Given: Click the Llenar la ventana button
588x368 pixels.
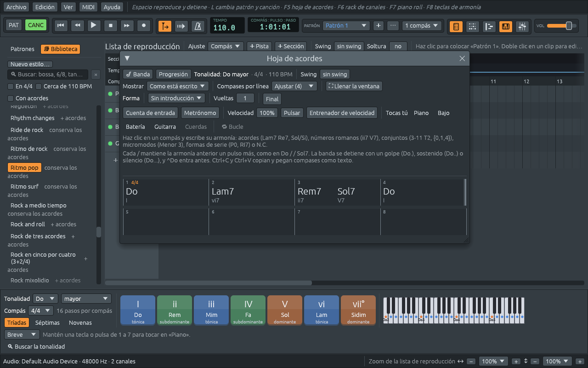Looking at the screenshot, I should click(354, 86).
